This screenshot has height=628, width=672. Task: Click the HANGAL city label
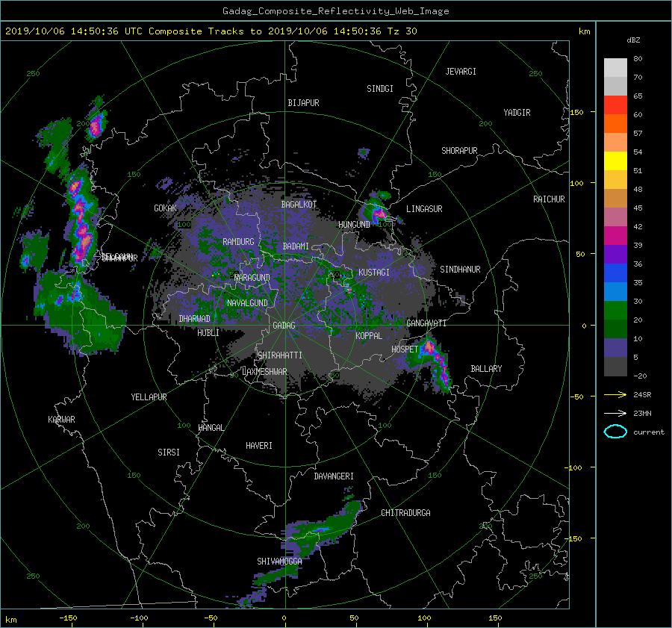(x=211, y=428)
